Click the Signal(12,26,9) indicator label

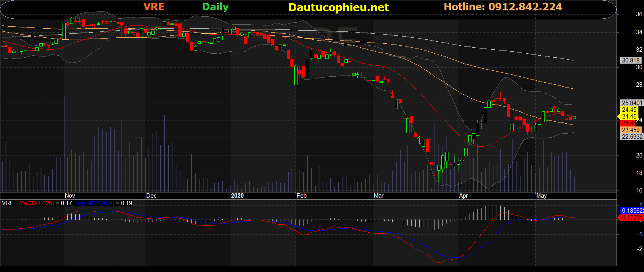pos(95,203)
